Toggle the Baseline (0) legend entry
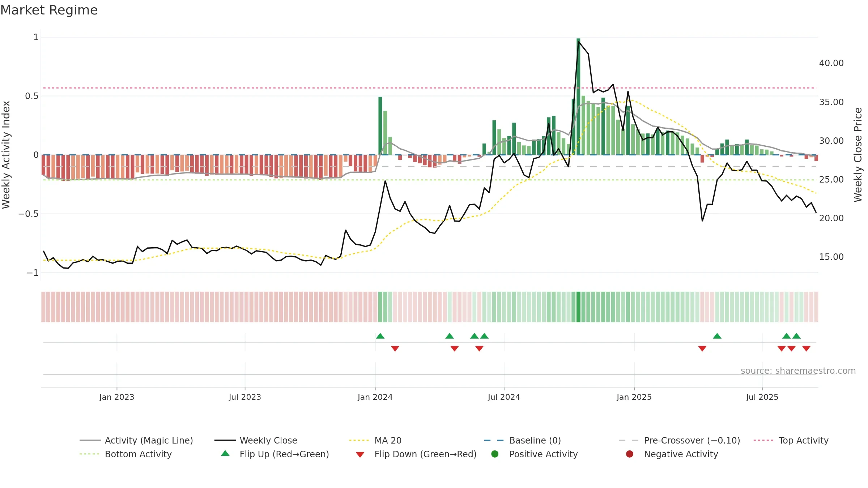Image resolution: width=868 pixels, height=488 pixels. click(x=522, y=440)
